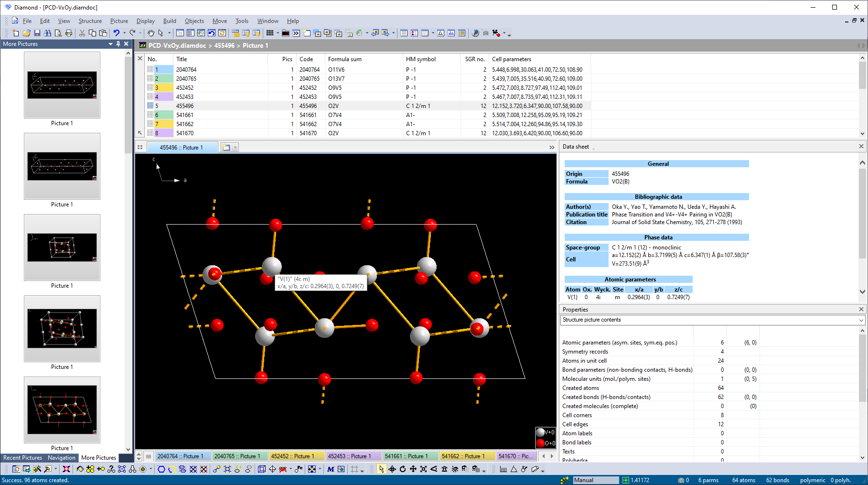Click the yellow color cell of row 3

tap(163, 88)
